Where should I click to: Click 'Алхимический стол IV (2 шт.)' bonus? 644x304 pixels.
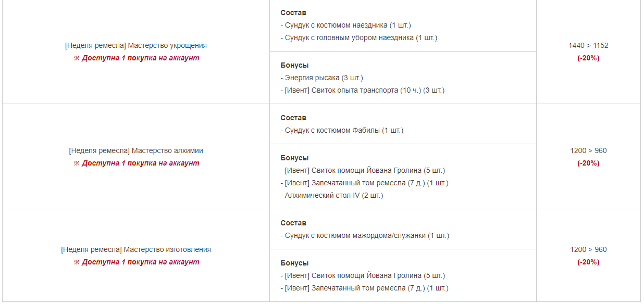pos(332,196)
